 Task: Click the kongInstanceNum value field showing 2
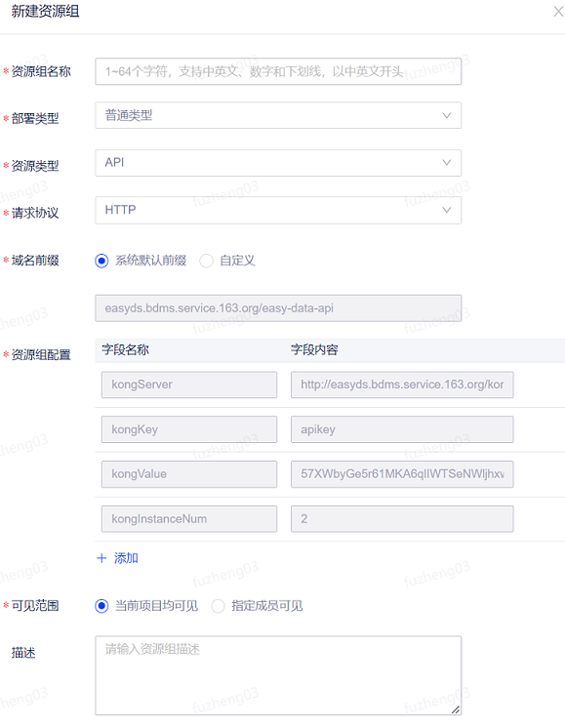coord(402,518)
